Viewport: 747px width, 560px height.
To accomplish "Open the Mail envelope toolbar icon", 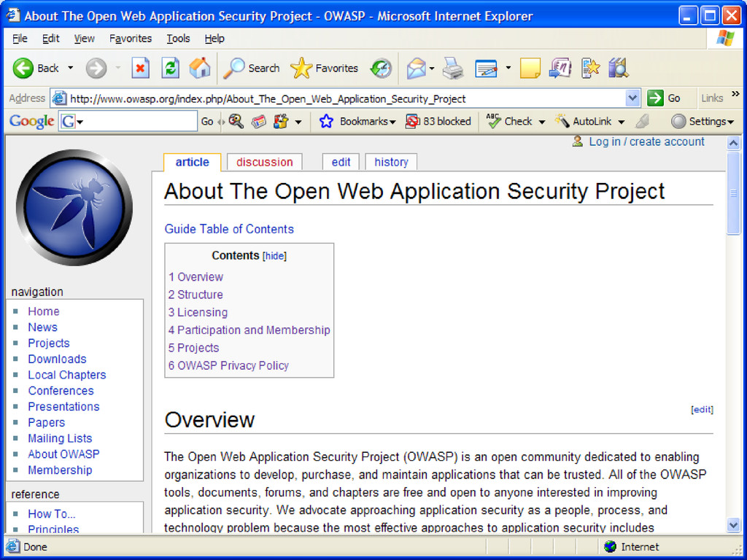I will coord(417,69).
